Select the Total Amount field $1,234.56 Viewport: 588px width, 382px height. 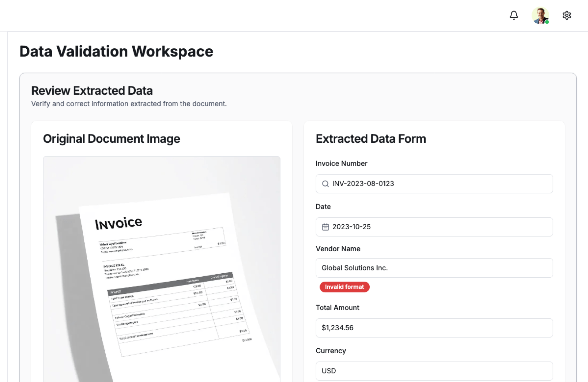[x=434, y=328]
